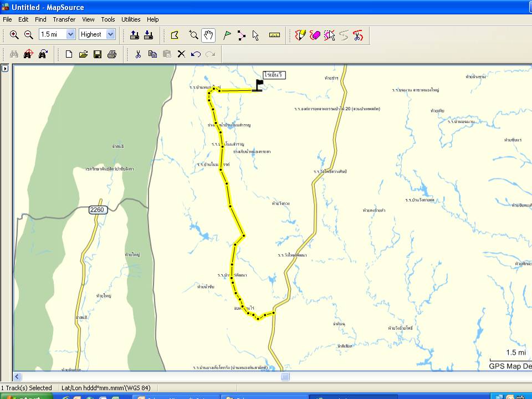Open the Transfer menu
532x399 pixels.
point(64,19)
